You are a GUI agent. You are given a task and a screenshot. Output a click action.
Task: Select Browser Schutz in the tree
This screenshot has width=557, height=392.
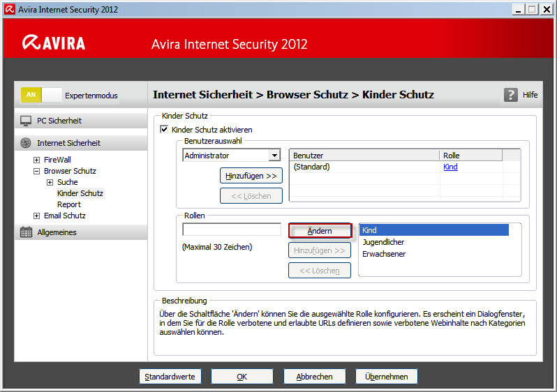pyautogui.click(x=70, y=171)
